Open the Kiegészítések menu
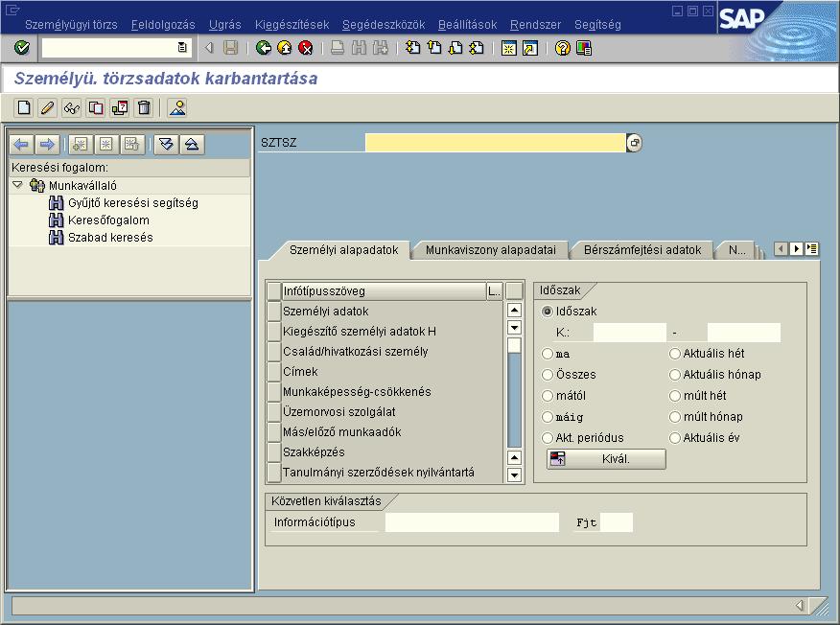The width and height of the screenshot is (840, 625). [x=292, y=25]
